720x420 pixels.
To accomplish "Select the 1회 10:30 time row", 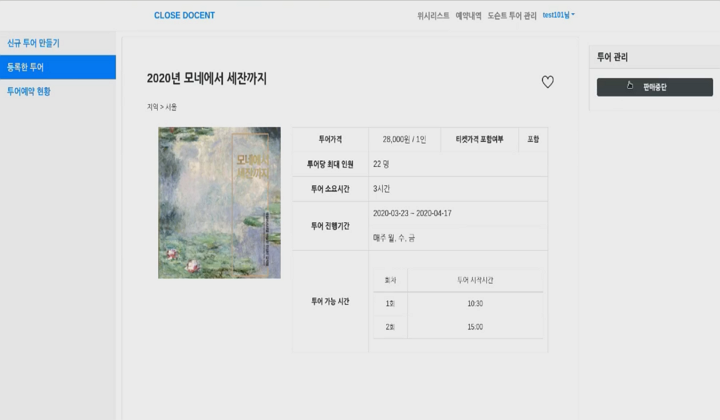I will [x=458, y=303].
